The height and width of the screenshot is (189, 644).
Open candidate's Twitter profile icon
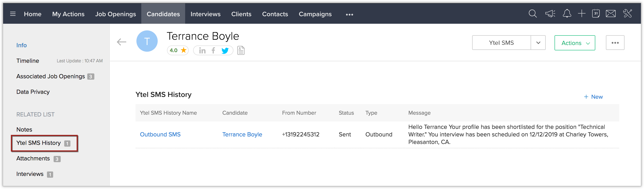click(x=225, y=51)
